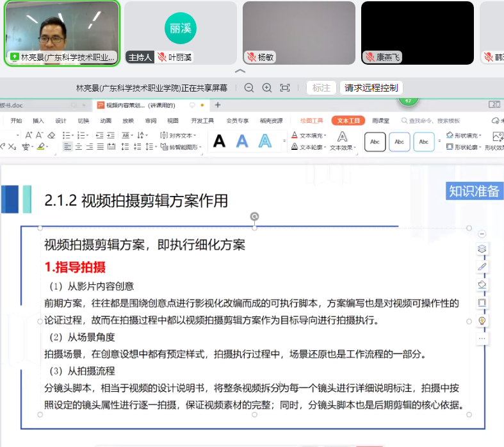The height and width of the screenshot is (447, 504).
Task: Justify text alignment
Action: coord(101,147)
